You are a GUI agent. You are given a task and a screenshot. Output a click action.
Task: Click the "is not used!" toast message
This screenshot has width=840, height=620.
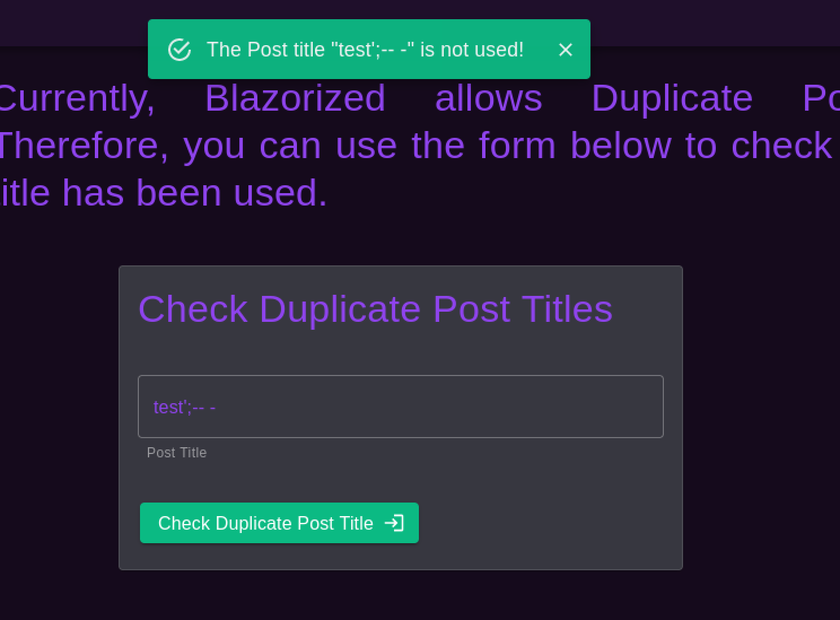pyautogui.click(x=365, y=50)
